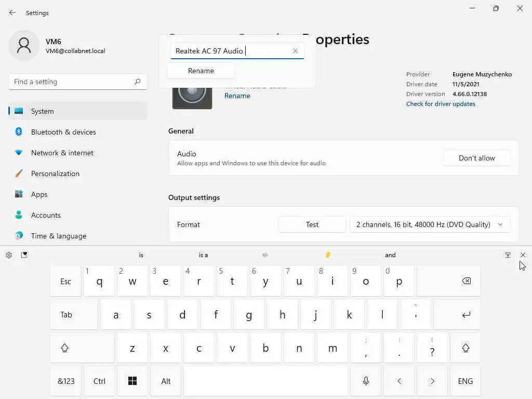Open the audio format dropdown

point(430,224)
